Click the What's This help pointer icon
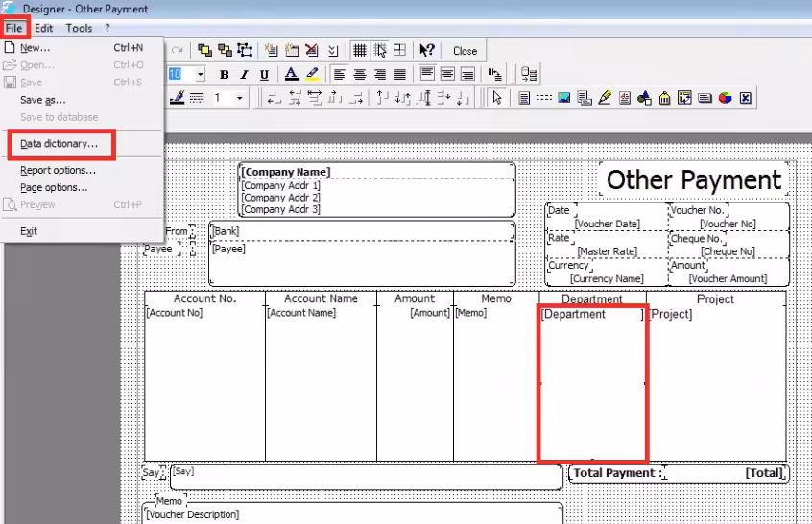Viewport: 812px width, 524px height. coord(427,50)
